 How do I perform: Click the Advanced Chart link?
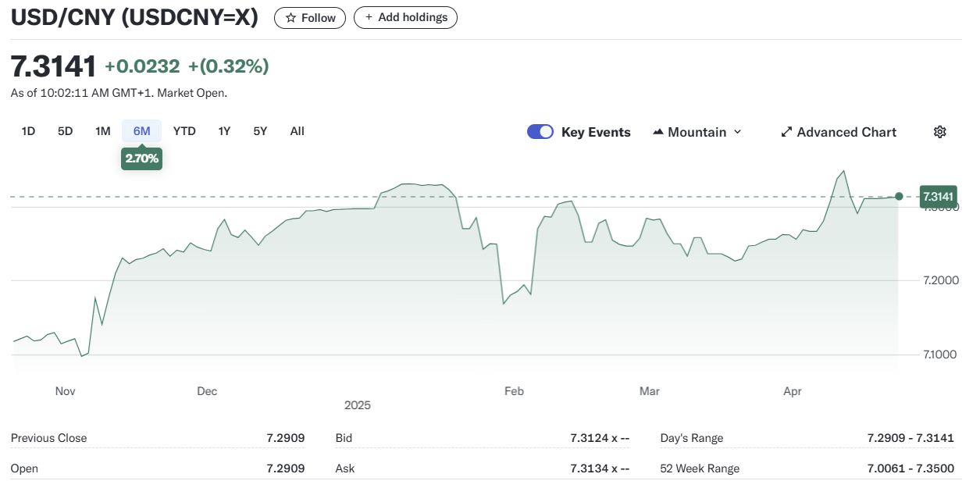tap(846, 132)
